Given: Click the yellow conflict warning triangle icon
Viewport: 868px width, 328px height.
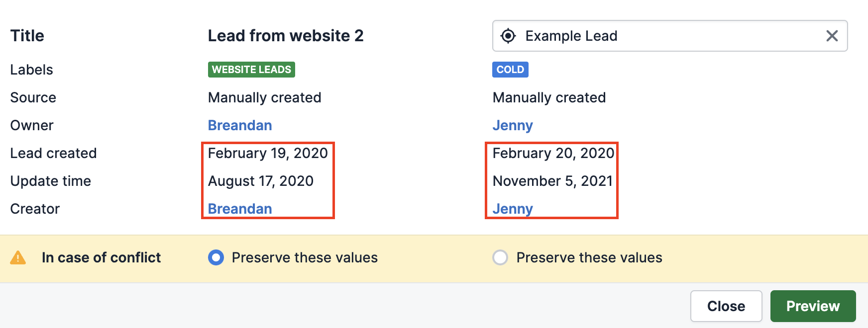Looking at the screenshot, I should tap(18, 257).
